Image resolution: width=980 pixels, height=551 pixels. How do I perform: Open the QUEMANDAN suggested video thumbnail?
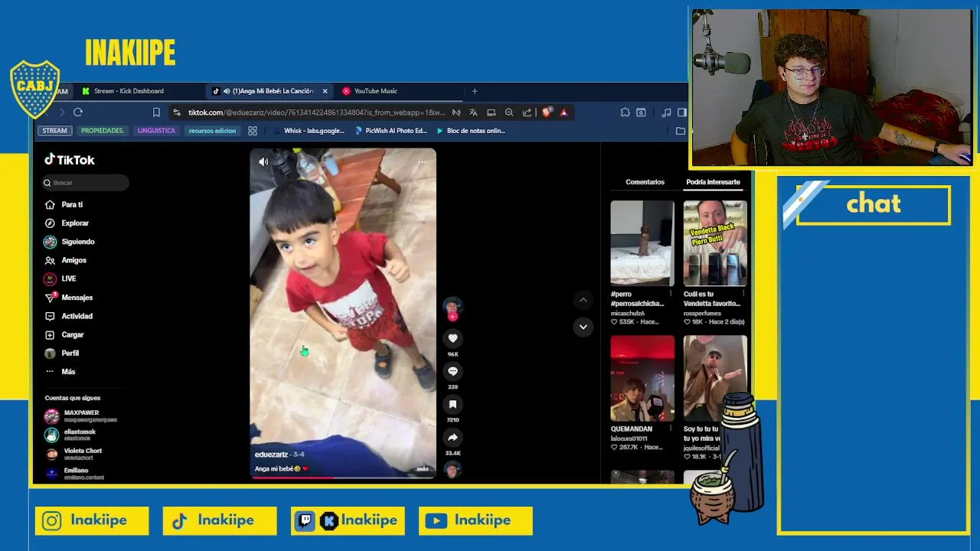coord(642,378)
